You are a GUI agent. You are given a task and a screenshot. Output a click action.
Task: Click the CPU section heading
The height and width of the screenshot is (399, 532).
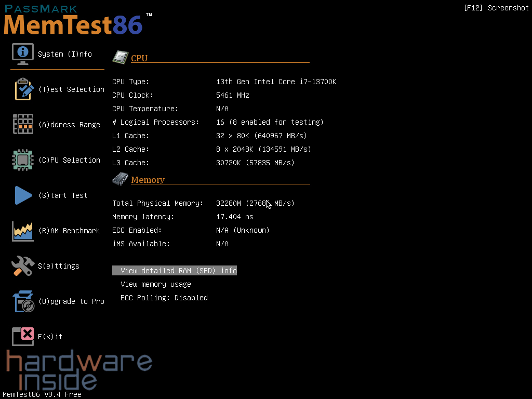coord(139,58)
